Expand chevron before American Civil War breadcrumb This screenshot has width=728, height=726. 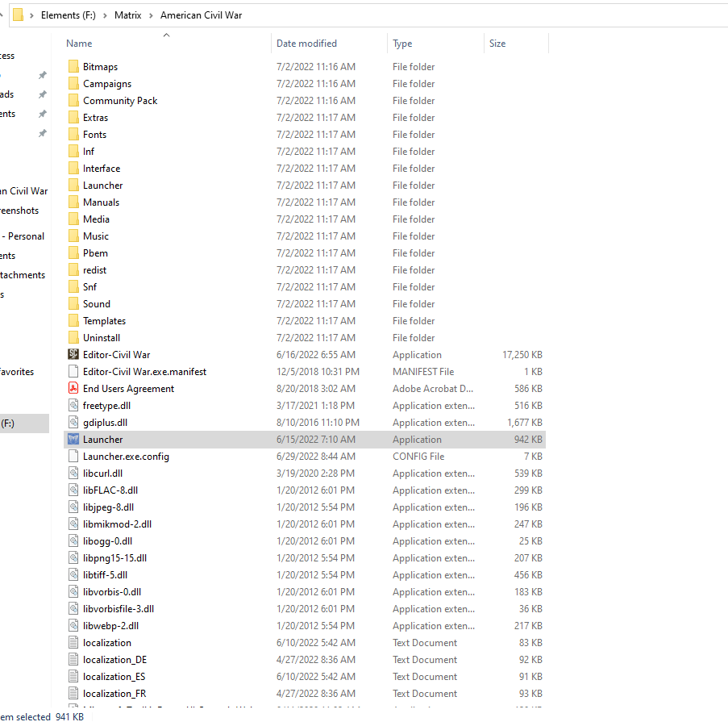point(151,15)
